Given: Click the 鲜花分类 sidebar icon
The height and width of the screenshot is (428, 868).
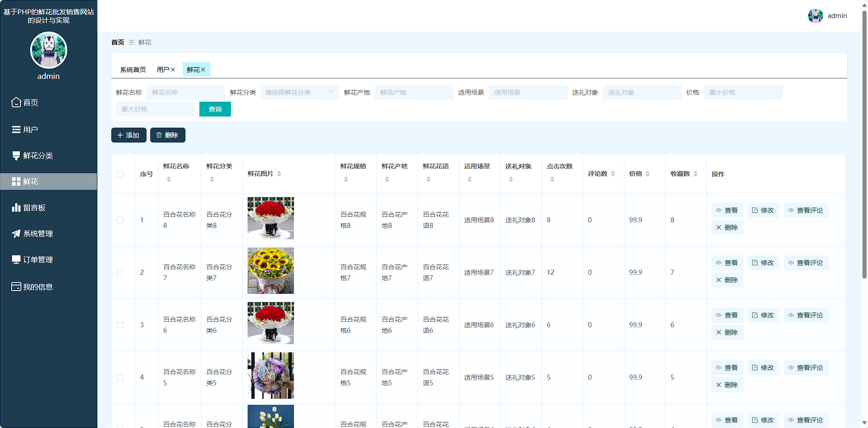Looking at the screenshot, I should click(x=16, y=156).
